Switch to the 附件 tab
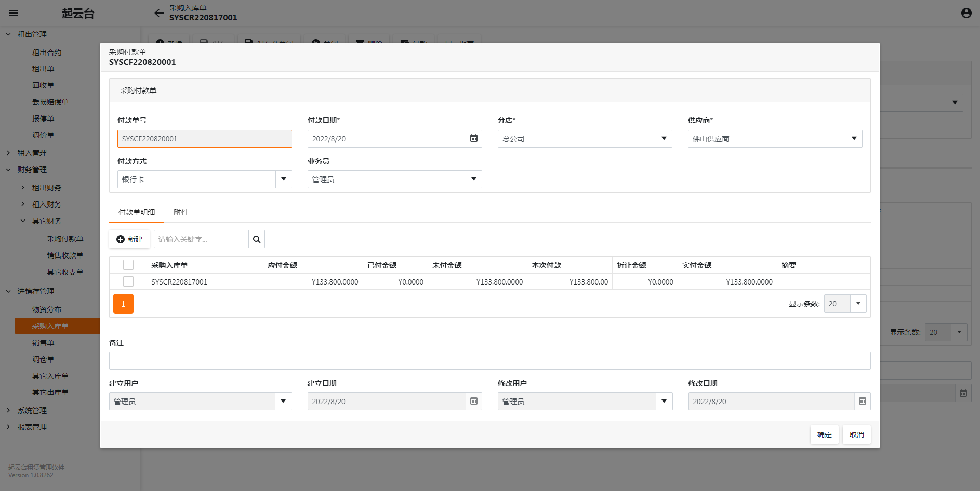This screenshot has height=491, width=980. click(x=181, y=212)
